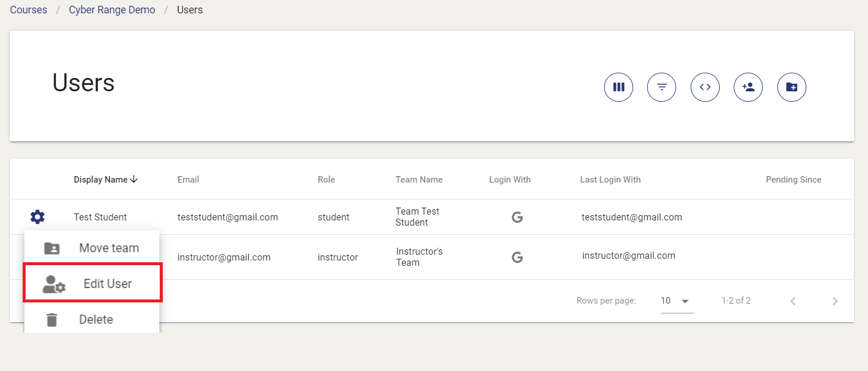Click the embed code icon

[x=705, y=87]
